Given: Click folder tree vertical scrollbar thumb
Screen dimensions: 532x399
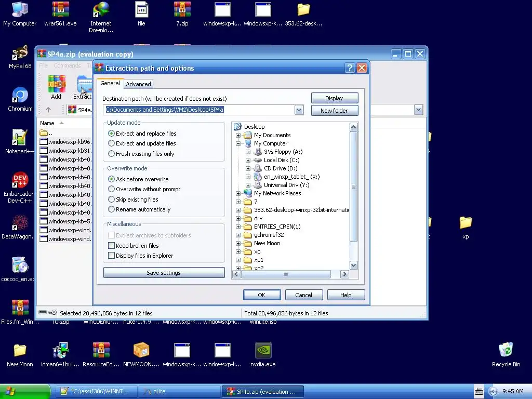Looking at the screenshot, I should coord(353,187).
